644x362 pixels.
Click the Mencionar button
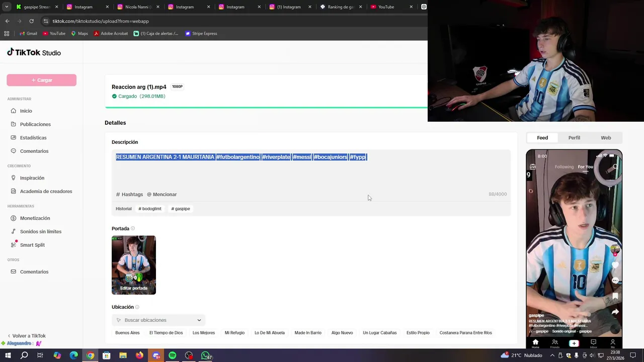click(162, 194)
